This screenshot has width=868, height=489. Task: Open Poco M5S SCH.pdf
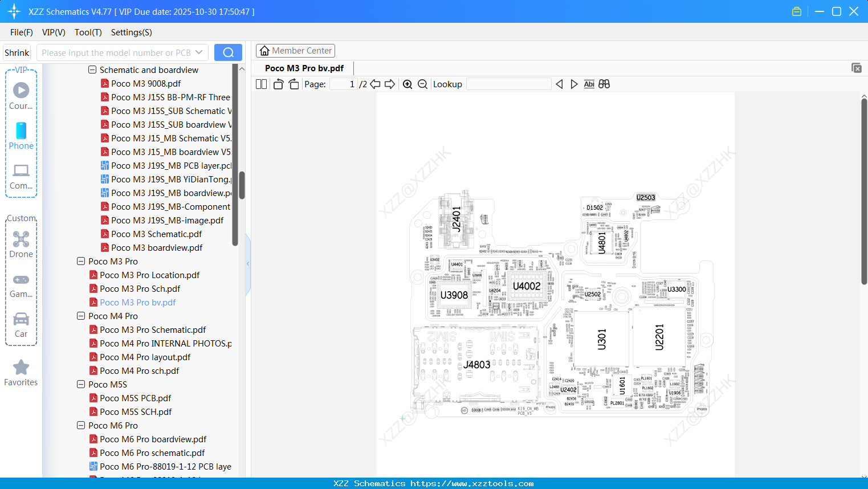coord(136,412)
